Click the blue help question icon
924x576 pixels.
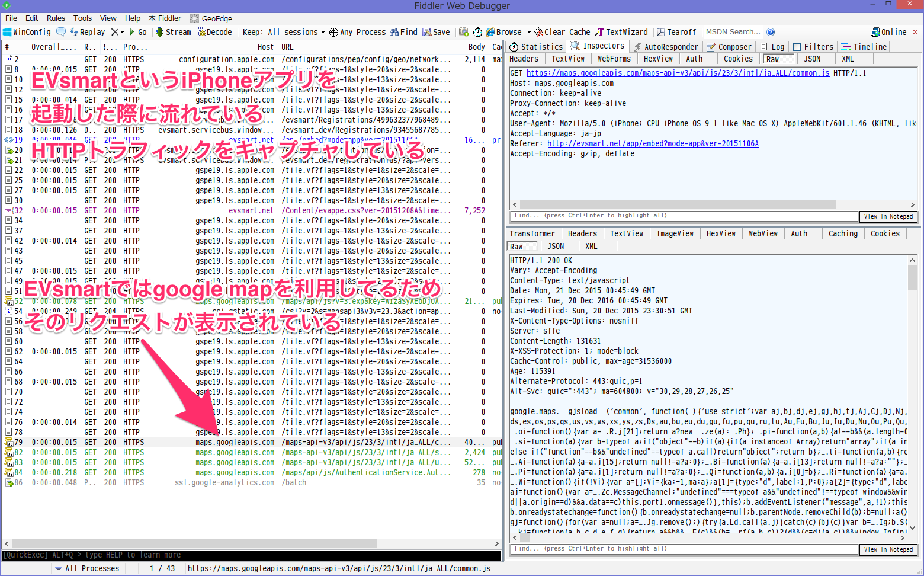point(771,32)
